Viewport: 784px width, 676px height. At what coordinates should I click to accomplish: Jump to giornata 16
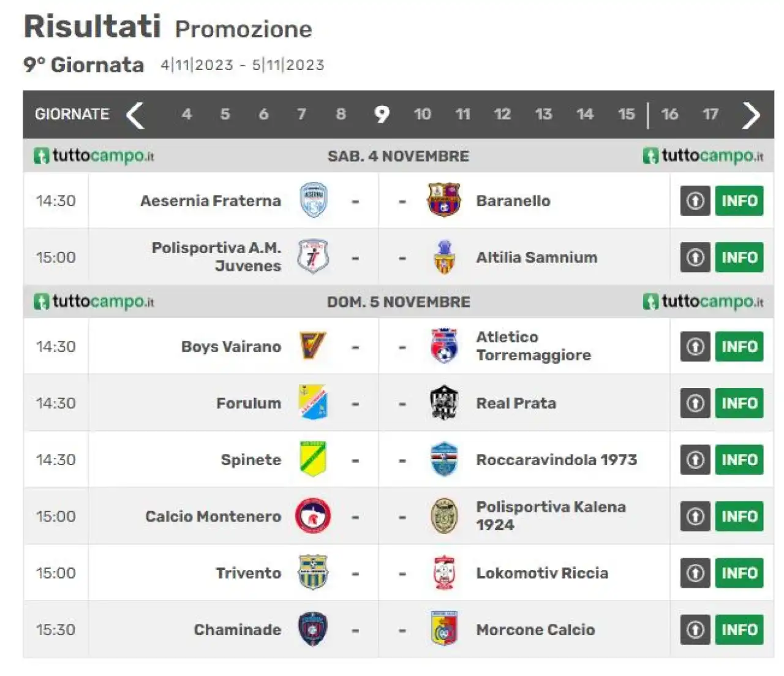point(669,115)
